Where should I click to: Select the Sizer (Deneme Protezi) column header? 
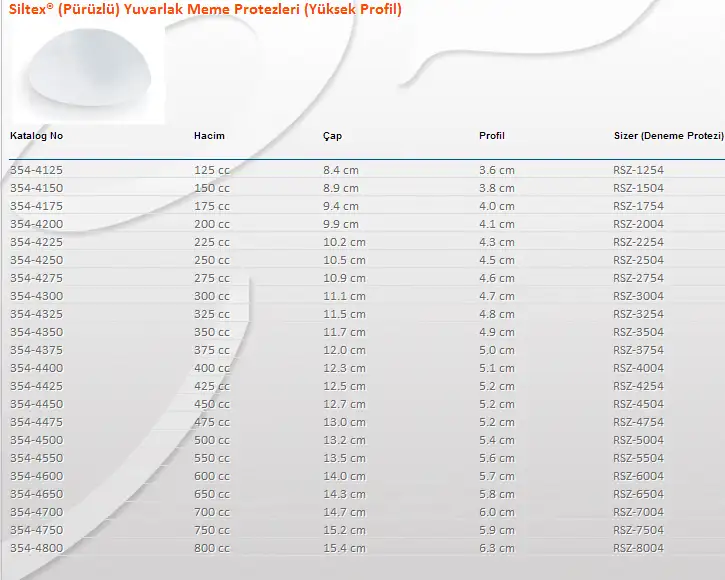(x=667, y=135)
